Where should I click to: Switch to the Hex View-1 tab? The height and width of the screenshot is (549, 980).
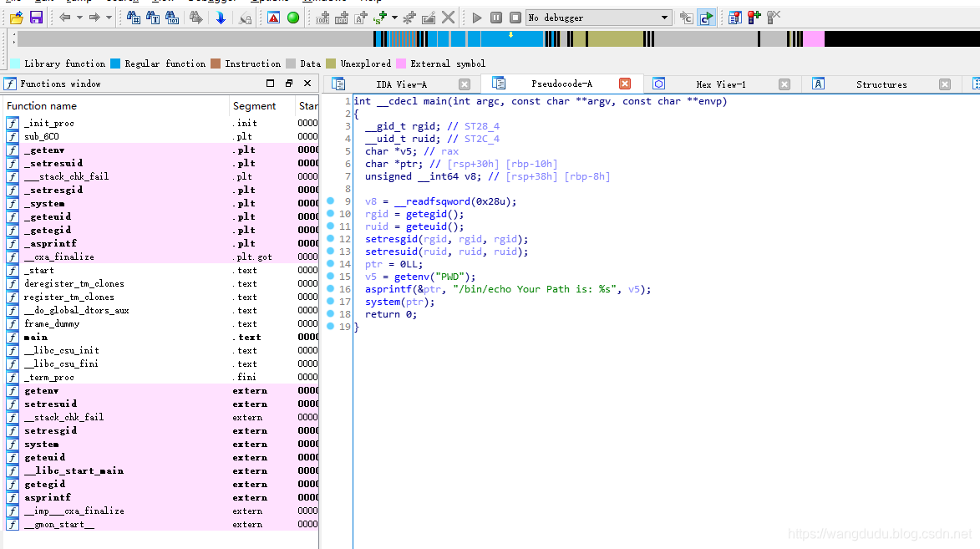coord(721,84)
